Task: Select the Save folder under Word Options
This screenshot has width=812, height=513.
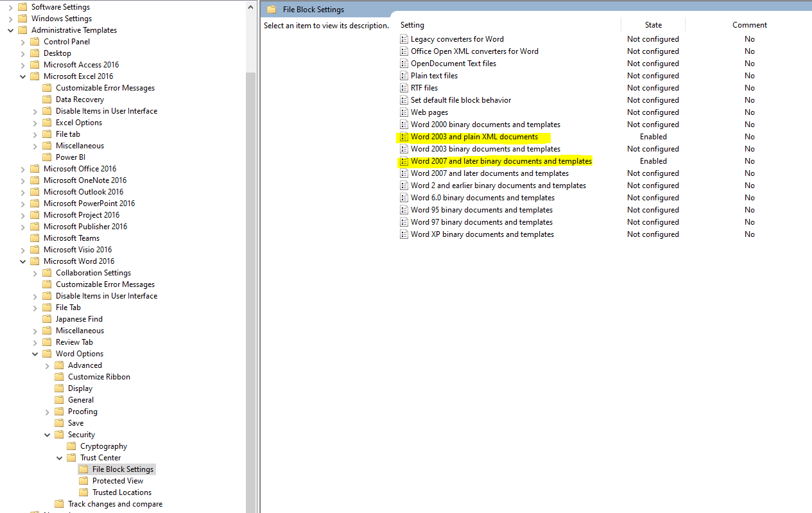Action: tap(76, 423)
